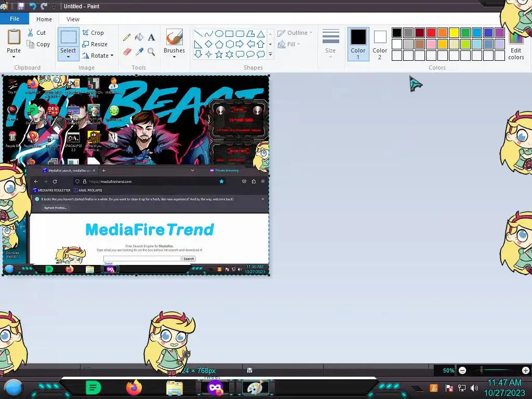Select the Color picker eyedropper tool

139,51
